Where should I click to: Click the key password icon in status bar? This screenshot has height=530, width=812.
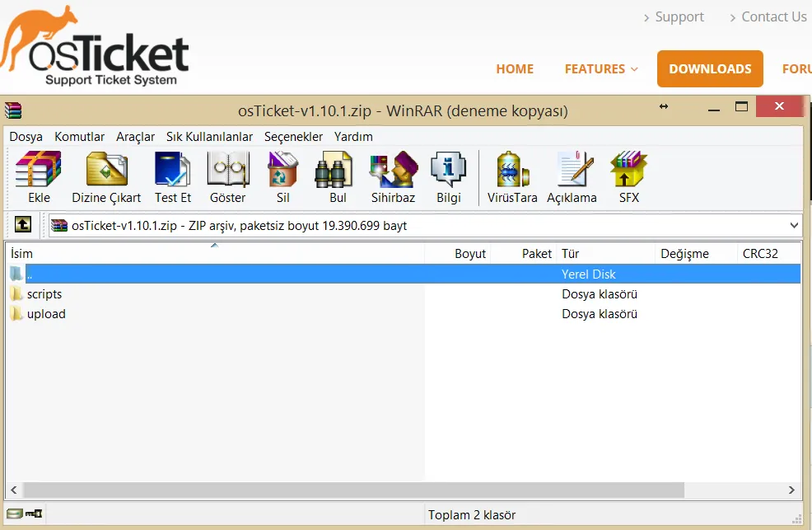[34, 514]
